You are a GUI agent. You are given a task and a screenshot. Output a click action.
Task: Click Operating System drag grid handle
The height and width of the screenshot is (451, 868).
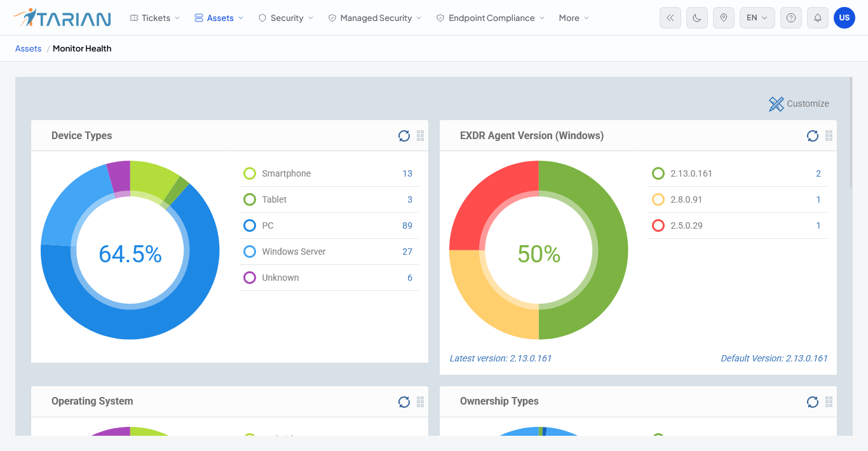[x=420, y=401]
